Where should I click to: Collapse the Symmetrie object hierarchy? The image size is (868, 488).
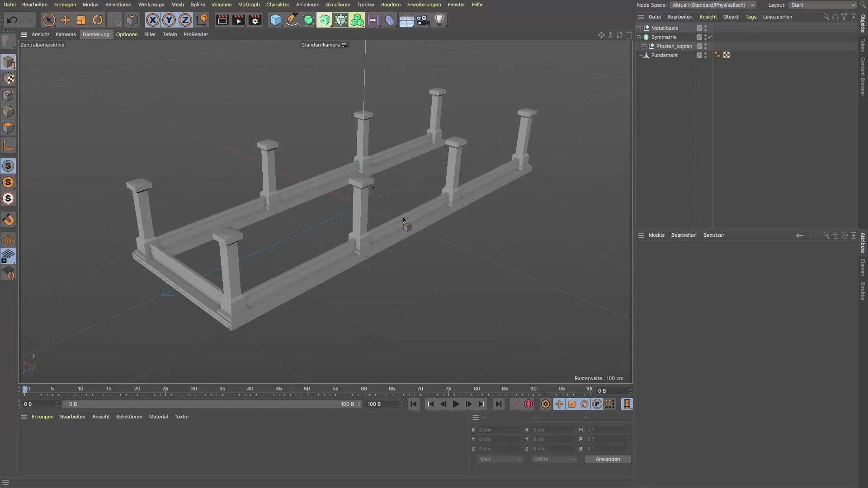pos(639,37)
